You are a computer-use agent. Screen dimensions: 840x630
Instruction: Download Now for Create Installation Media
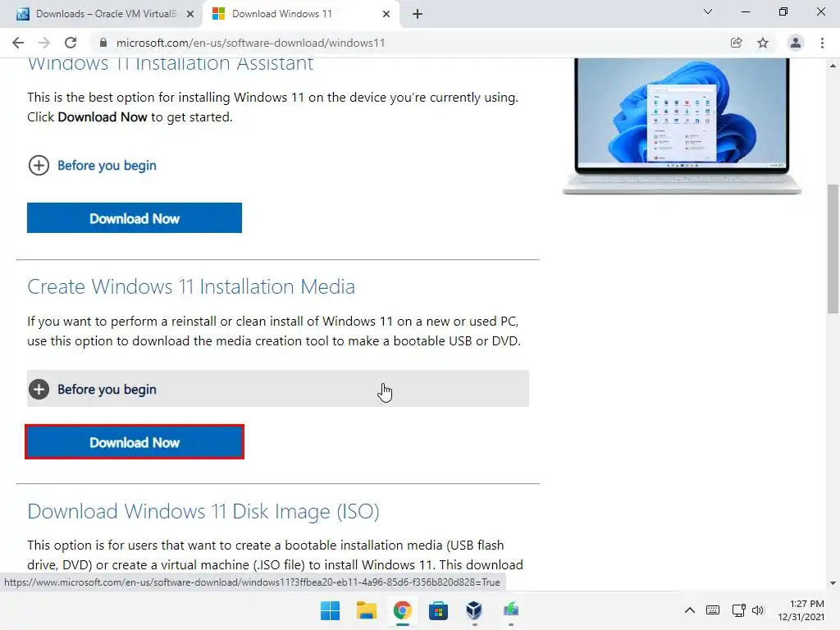point(135,442)
